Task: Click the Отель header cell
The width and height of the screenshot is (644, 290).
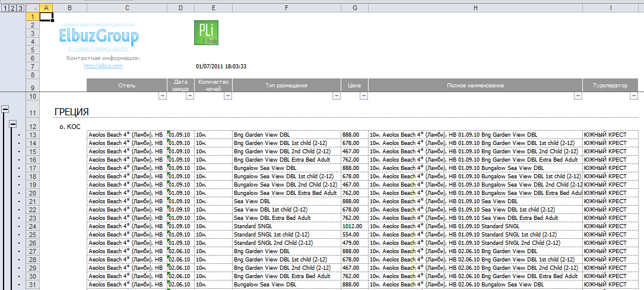Action: pyautogui.click(x=127, y=86)
